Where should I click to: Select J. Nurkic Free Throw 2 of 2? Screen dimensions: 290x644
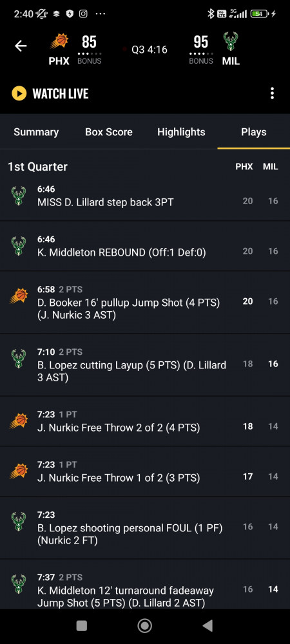[x=145, y=421]
